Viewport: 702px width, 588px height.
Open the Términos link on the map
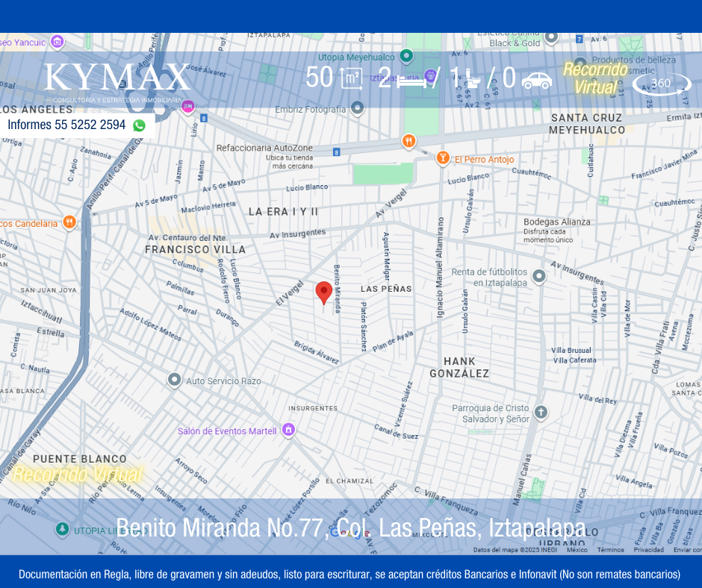[x=610, y=549]
